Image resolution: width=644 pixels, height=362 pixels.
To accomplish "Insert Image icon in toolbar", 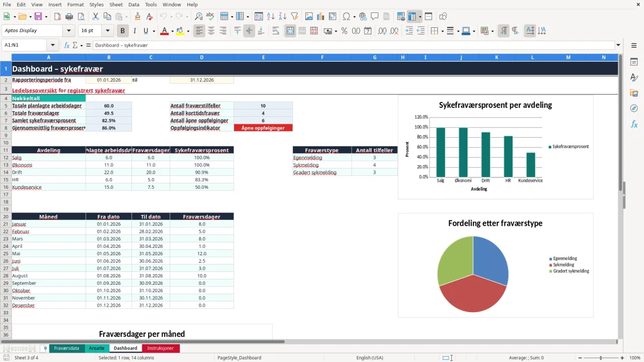I will click(x=310, y=17).
